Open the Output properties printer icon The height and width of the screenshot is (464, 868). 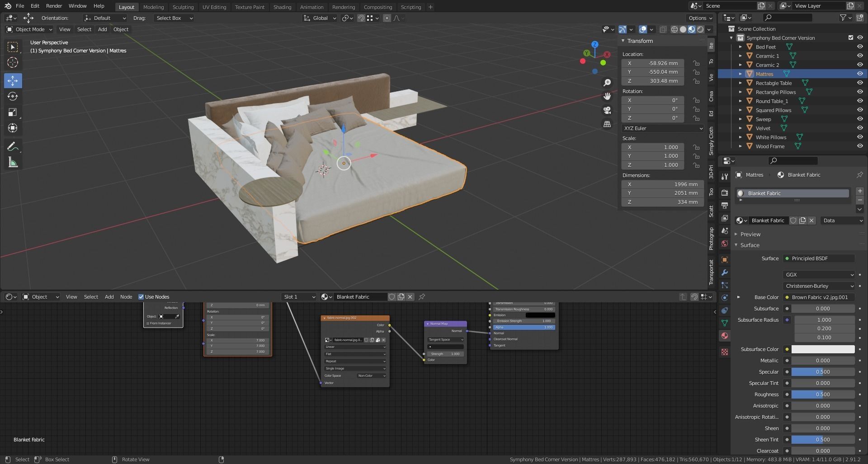725,206
